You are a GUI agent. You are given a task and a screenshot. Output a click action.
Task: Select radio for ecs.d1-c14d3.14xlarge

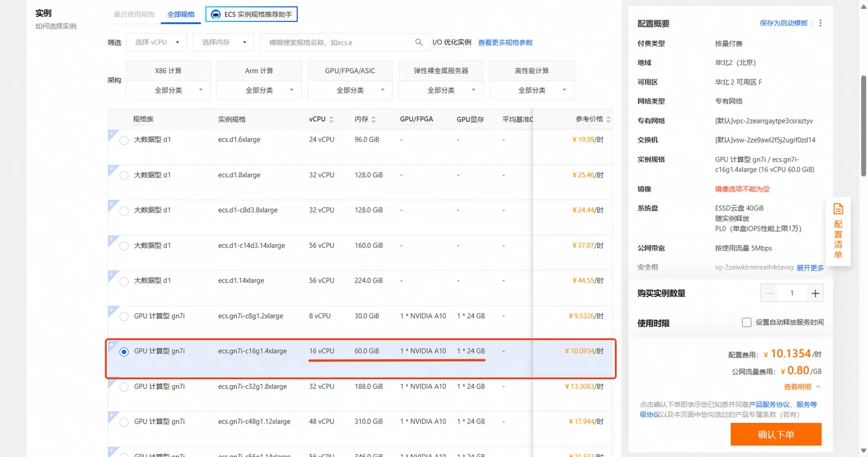(x=124, y=246)
